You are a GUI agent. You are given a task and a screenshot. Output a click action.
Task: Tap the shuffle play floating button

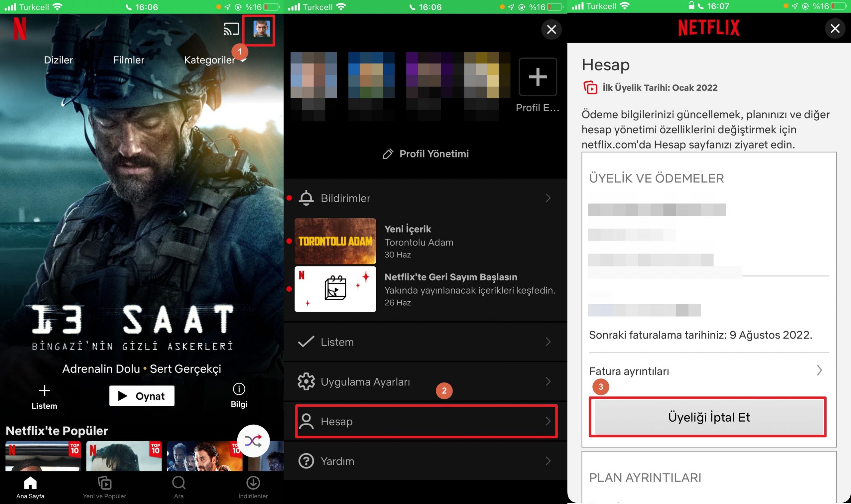pos(253,441)
